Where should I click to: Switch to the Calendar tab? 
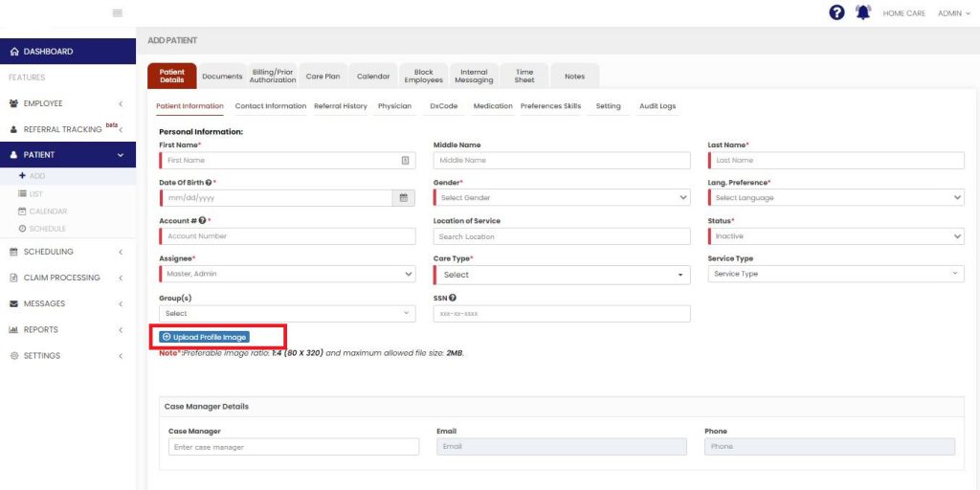373,77
